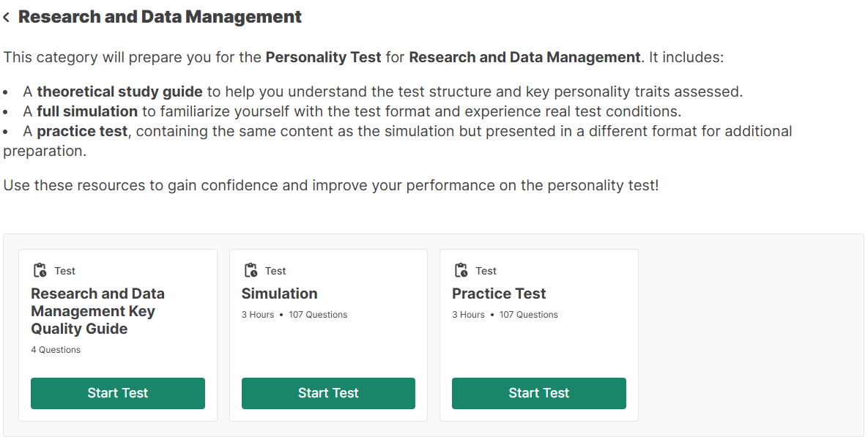Image resolution: width=868 pixels, height=437 pixels.
Task: Click the Test label on the Key Quality Guide card
Action: coord(65,271)
